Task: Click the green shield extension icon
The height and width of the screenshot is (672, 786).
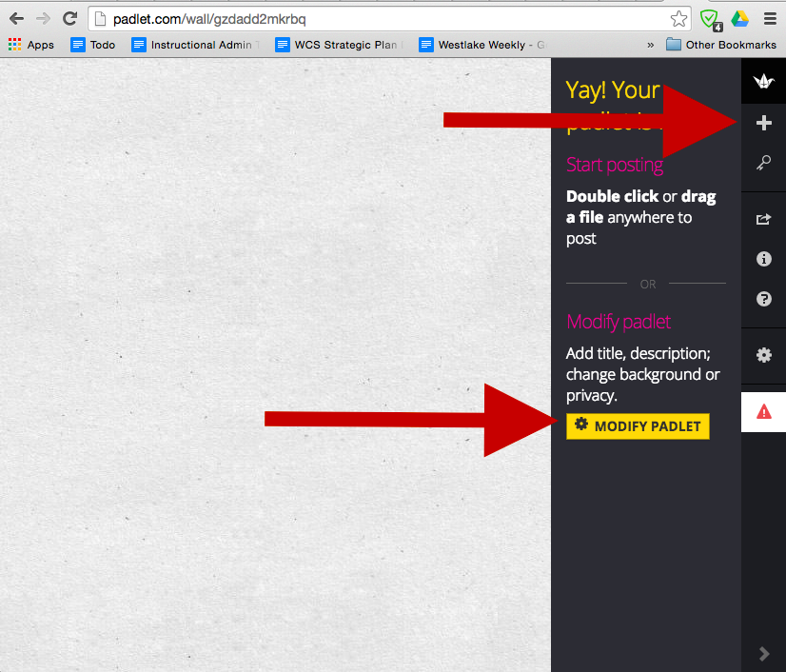Action: tap(710, 20)
